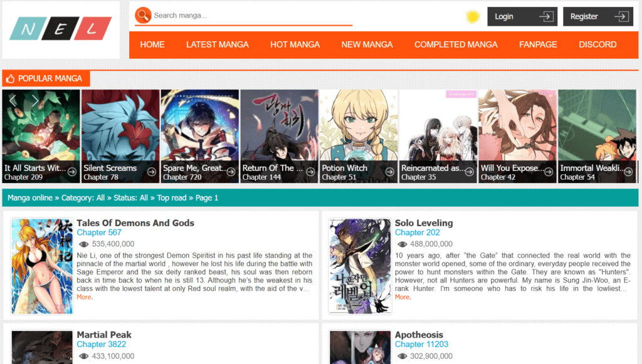Click the 488,000,000 view count
Viewport: 642px width, 364px height.
[x=431, y=244]
